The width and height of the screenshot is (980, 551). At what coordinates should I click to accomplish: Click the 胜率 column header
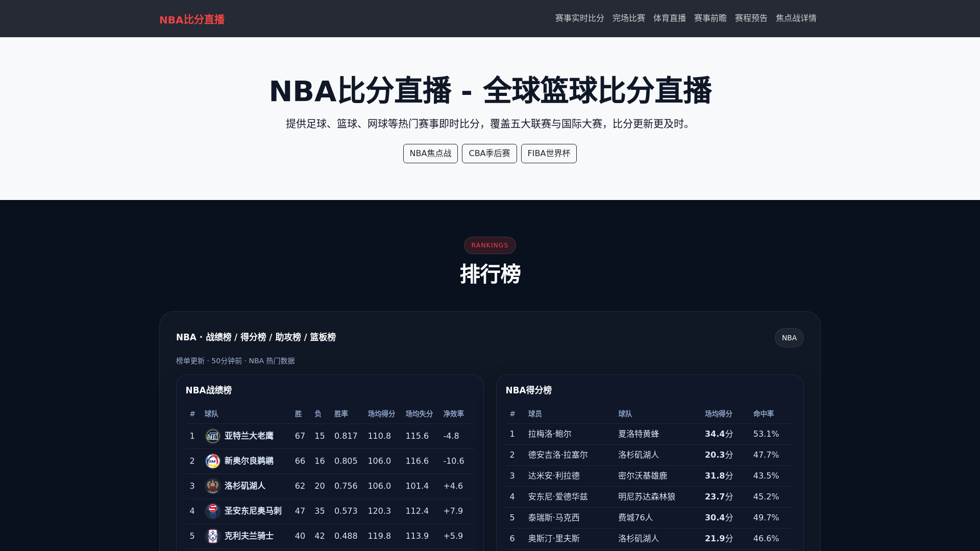coord(341,414)
